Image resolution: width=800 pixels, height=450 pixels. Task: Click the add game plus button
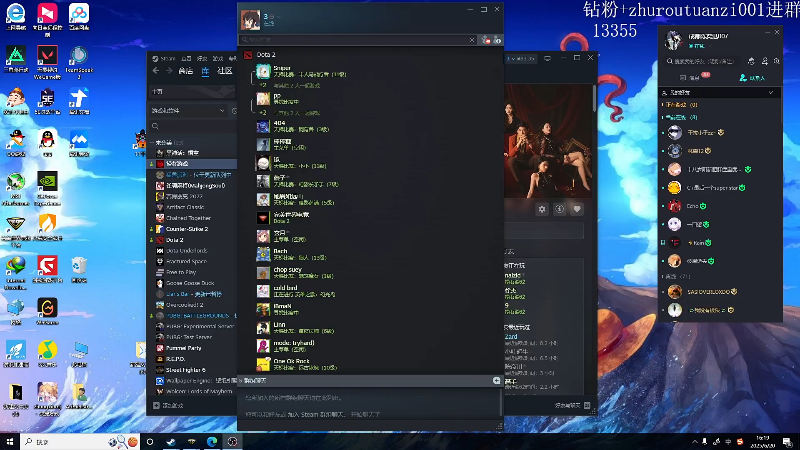[156, 406]
